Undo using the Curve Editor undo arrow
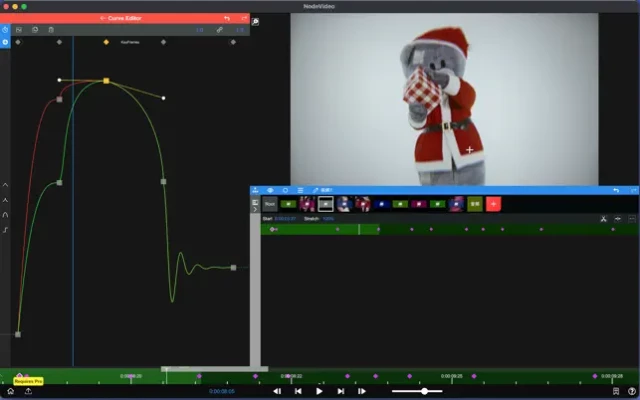 tap(228, 18)
